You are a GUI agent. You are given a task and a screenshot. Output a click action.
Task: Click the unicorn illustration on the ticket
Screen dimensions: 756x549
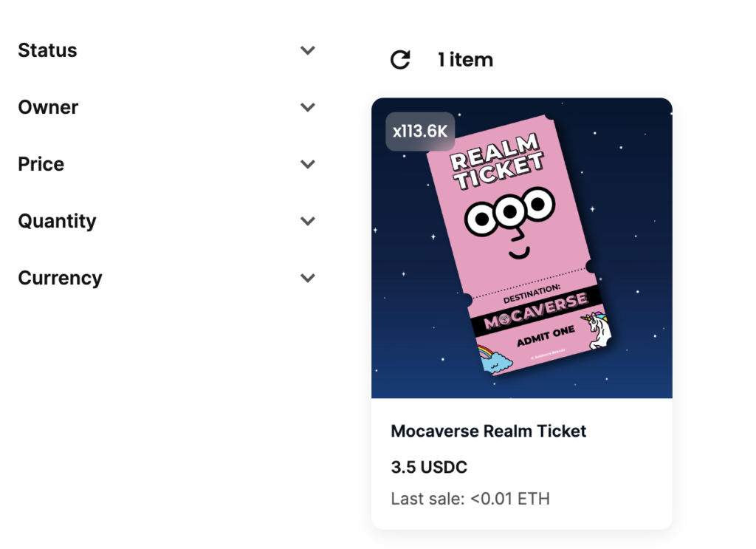click(597, 330)
